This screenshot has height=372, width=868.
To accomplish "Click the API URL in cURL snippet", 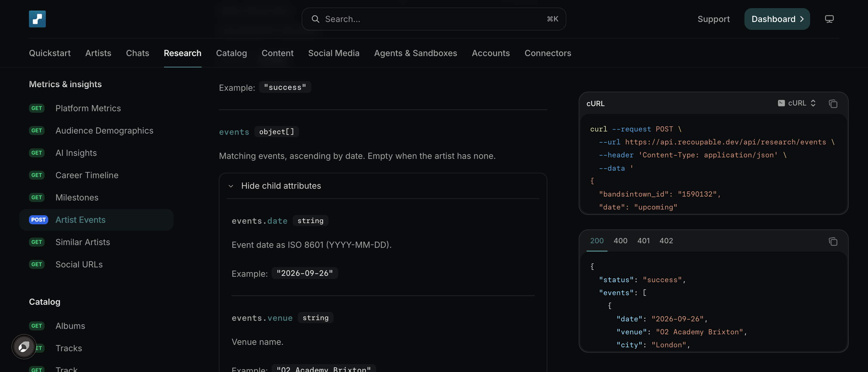I will click(725, 142).
